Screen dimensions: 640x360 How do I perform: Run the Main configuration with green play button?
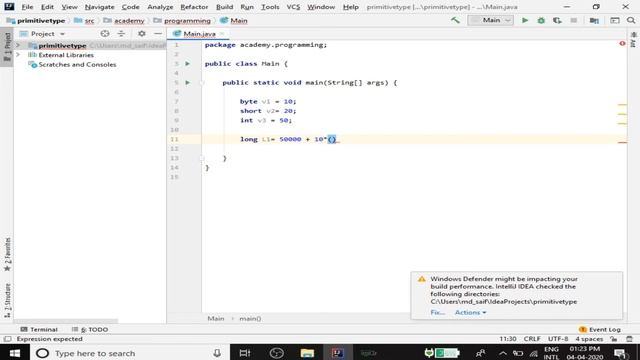coord(525,20)
